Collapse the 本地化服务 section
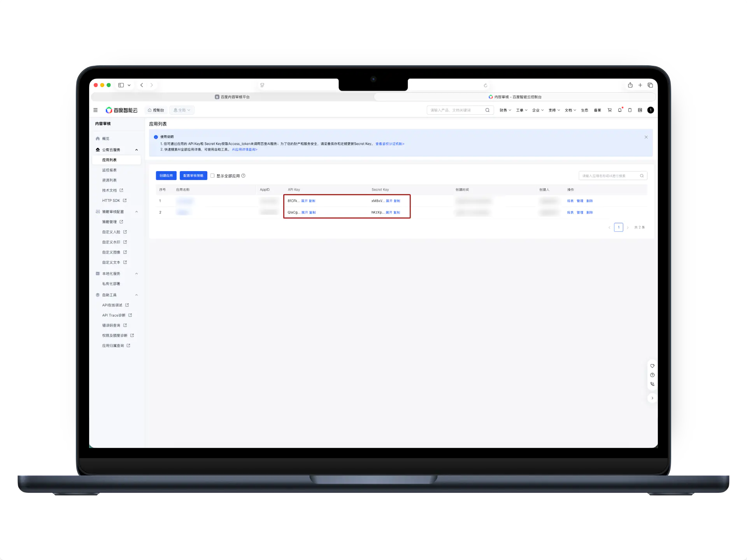The height and width of the screenshot is (560, 747). (x=137, y=273)
